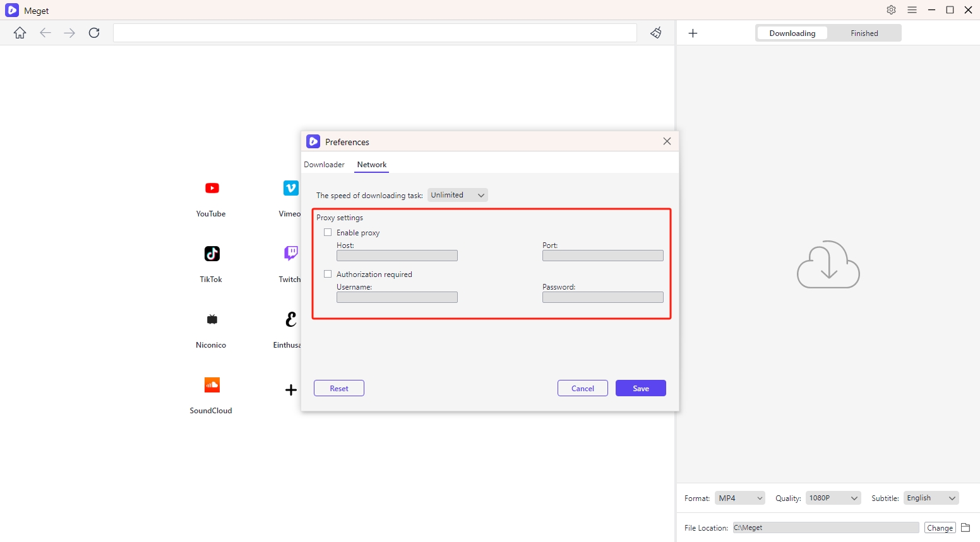Screen dimensions: 980x542
Task: Close the Preferences dialog
Action: coord(667,141)
